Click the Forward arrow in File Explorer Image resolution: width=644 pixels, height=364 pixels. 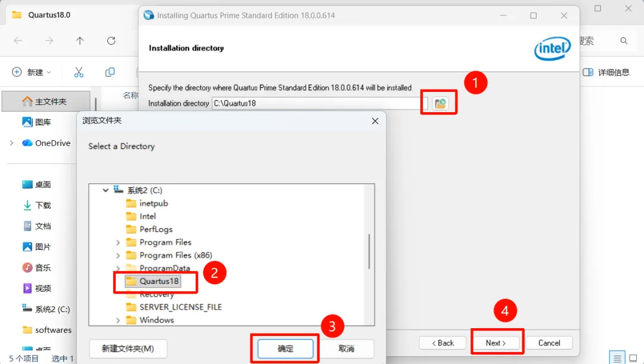click(x=49, y=41)
